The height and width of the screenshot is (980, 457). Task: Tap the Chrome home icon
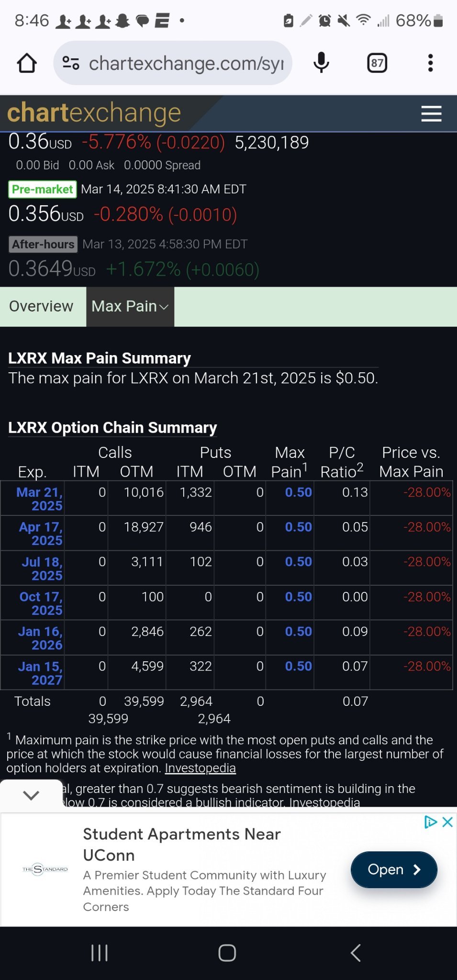pyautogui.click(x=27, y=63)
